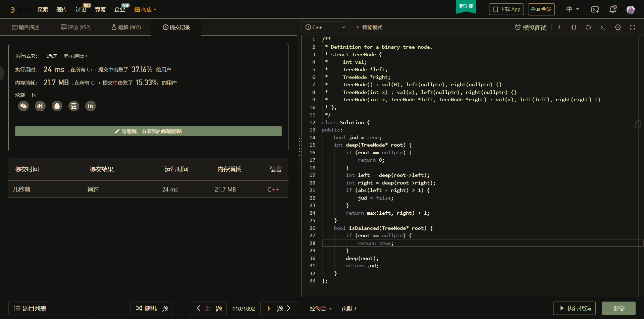Pick a random problem with 随机一题

point(152,308)
